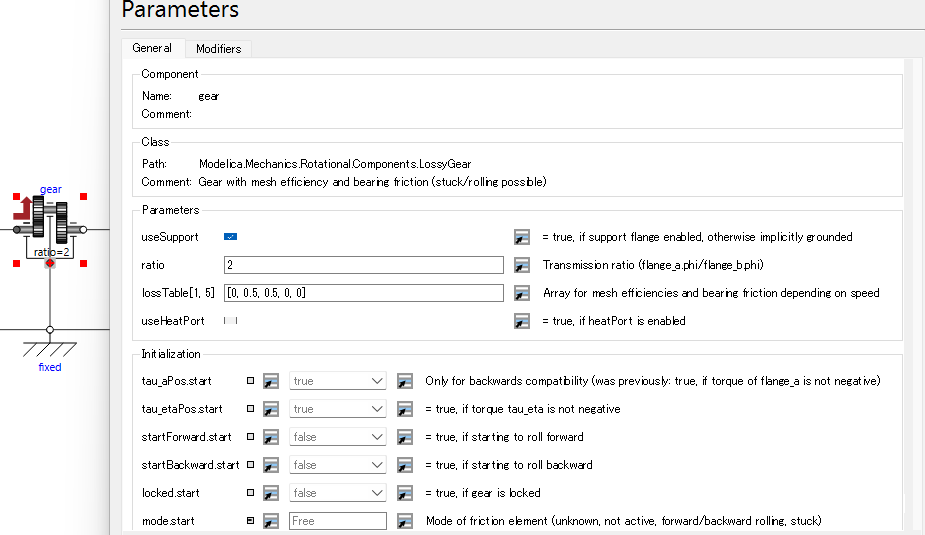Screen dimensions: 925x535
Task: Select the fixed component in the diagram
Action: 50,348
